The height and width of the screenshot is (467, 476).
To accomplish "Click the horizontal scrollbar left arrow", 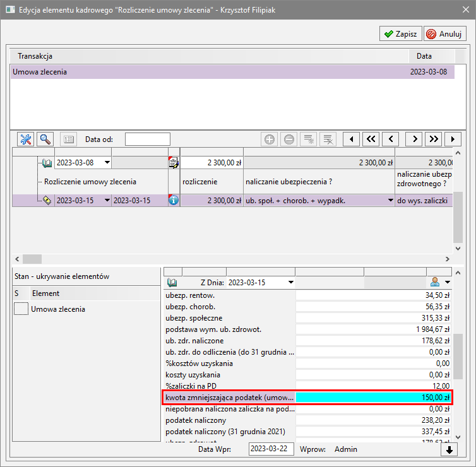I will point(17,259).
